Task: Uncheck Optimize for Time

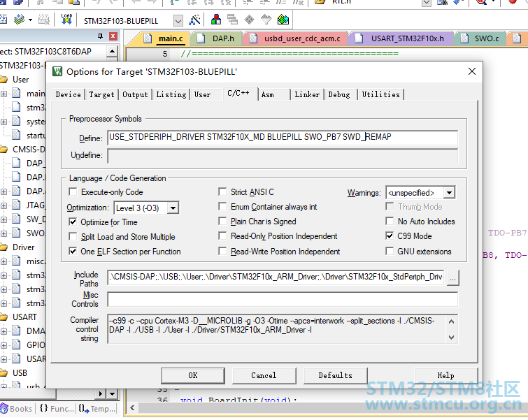Action: (x=73, y=222)
